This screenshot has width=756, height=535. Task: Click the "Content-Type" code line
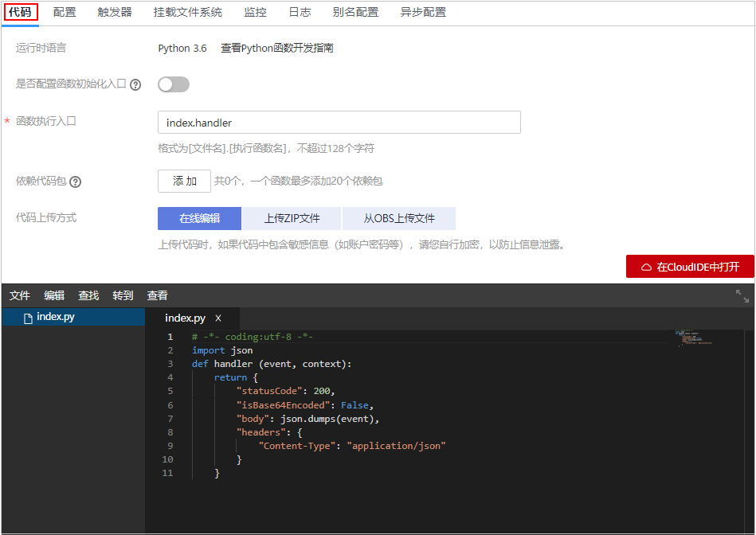pyautogui.click(x=352, y=446)
